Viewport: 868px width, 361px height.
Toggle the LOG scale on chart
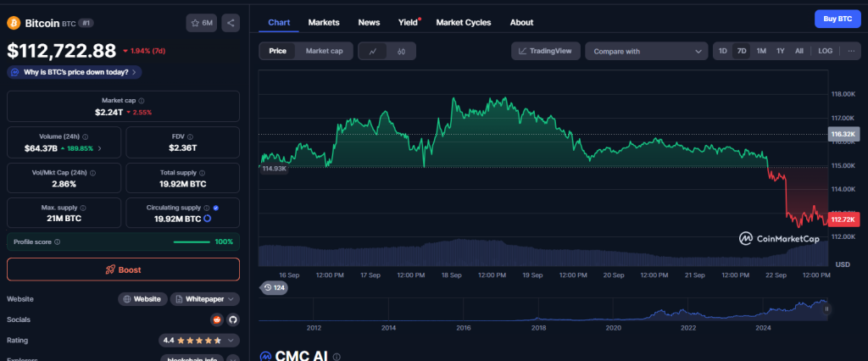825,51
